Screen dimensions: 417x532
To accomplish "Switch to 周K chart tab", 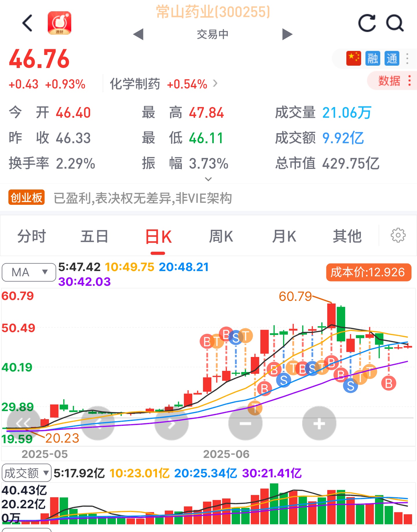I will pos(221,236).
